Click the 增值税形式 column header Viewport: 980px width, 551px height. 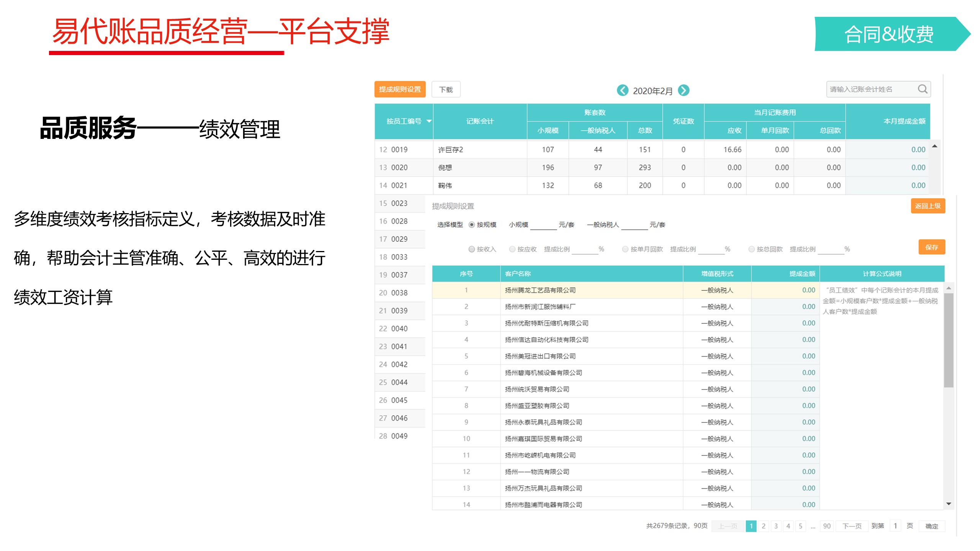coord(717,274)
